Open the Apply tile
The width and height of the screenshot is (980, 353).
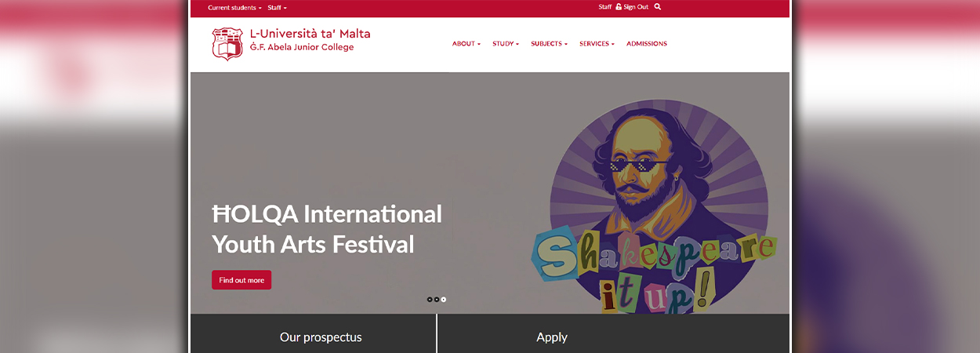click(x=552, y=337)
